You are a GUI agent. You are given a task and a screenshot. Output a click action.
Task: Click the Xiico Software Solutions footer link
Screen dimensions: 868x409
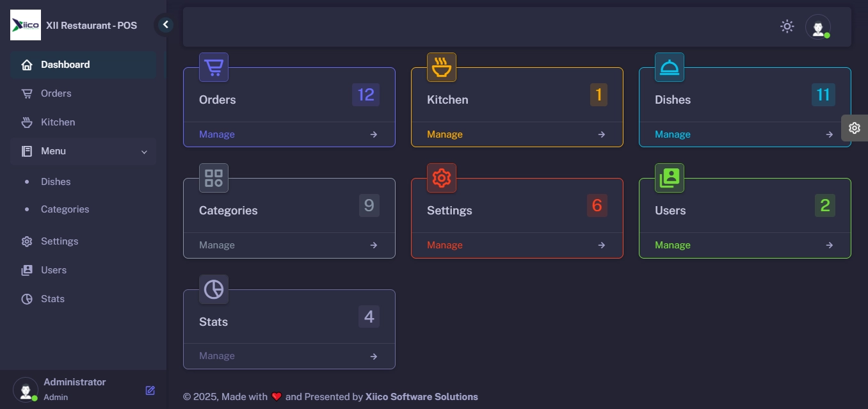(421, 396)
